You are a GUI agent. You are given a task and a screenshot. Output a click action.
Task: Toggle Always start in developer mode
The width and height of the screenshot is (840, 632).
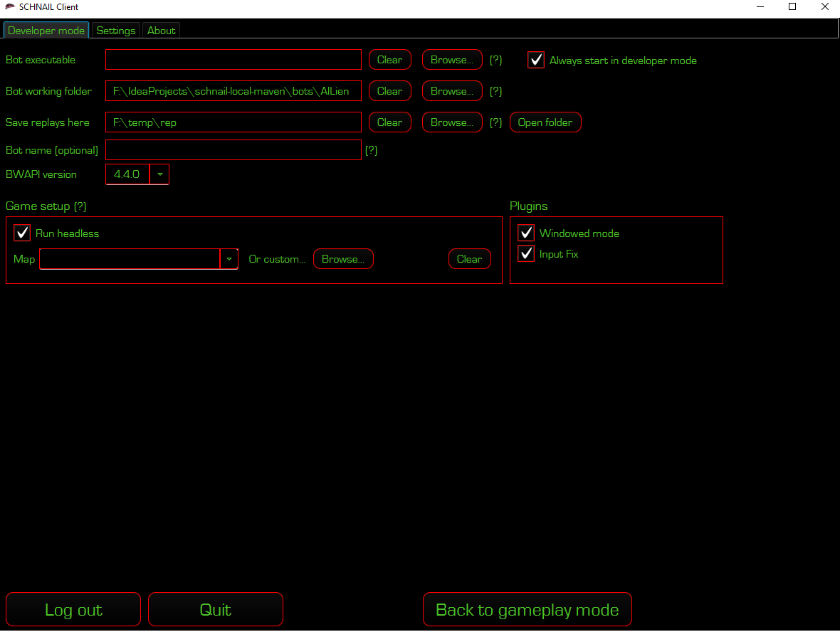(536, 60)
